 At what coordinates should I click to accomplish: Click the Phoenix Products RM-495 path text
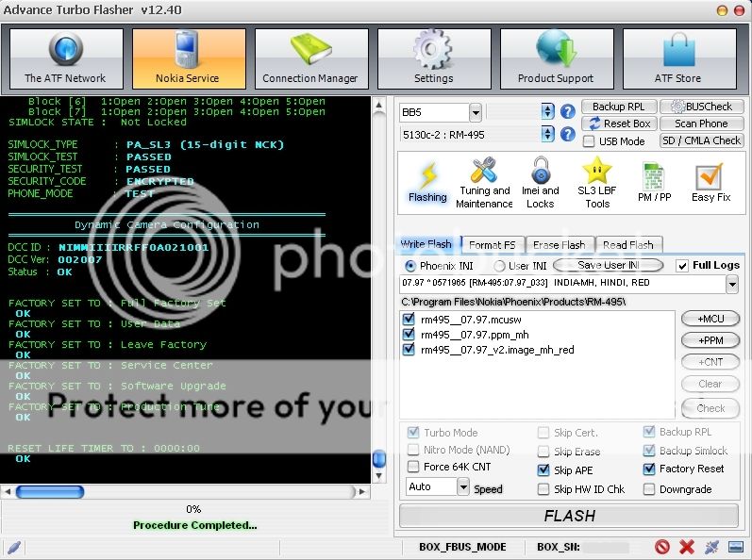pyautogui.click(x=513, y=302)
